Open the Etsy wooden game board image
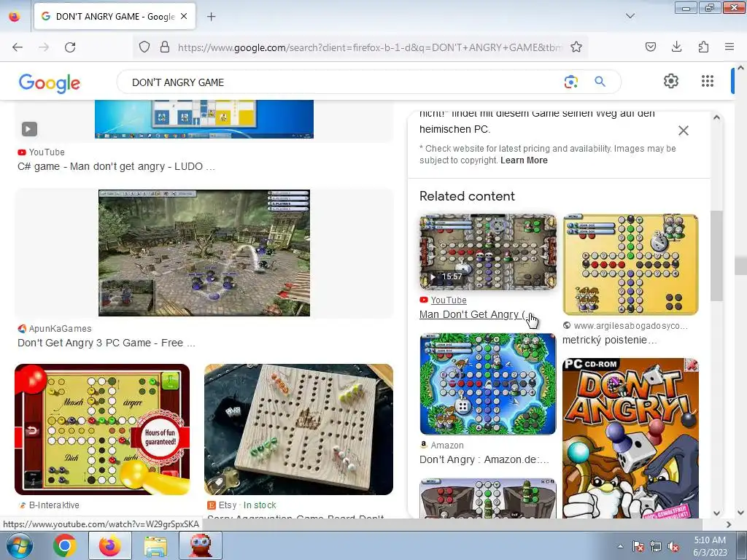 click(298, 429)
